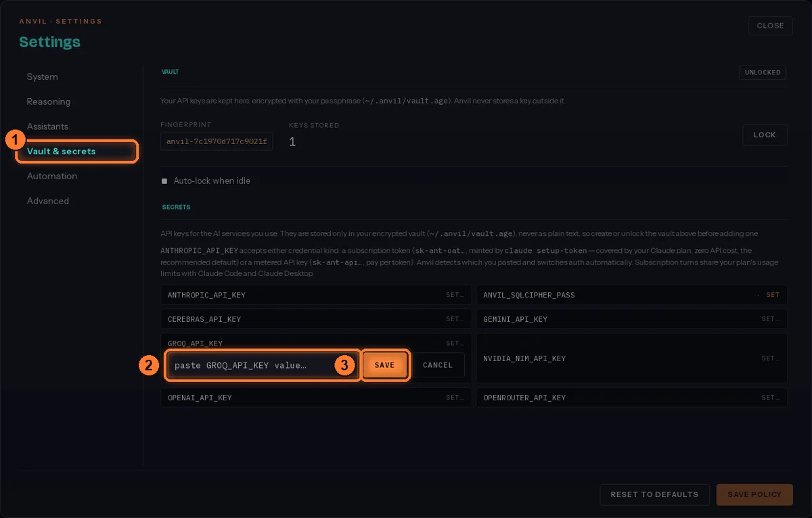Click SET… for GROQ_API_KEY
812x518 pixels.
coord(455,344)
